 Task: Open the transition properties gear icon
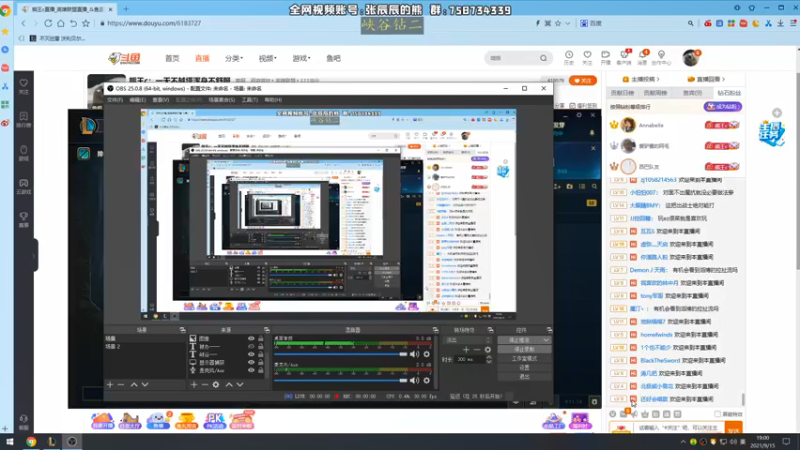point(488,349)
